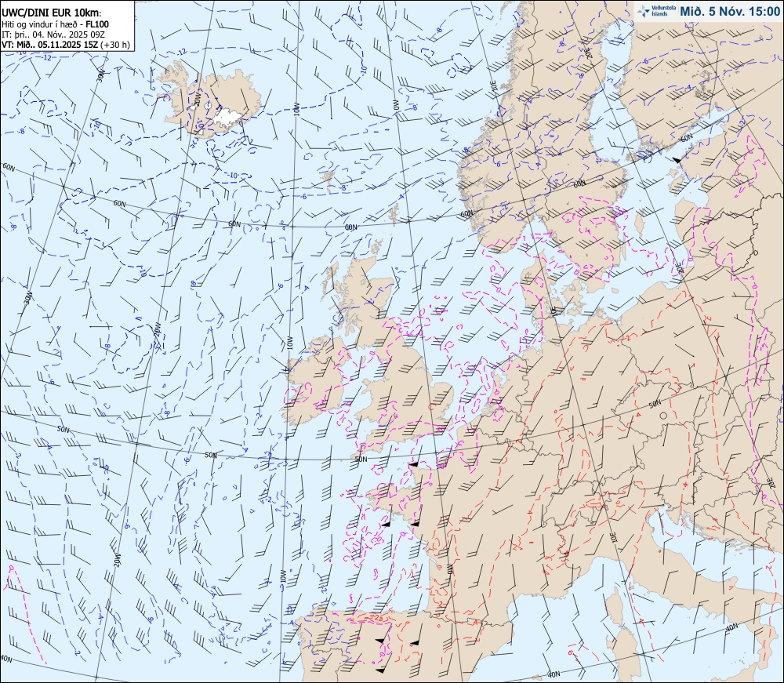Select the 'Hiti og vindur í hæð - FL100' line
Viewport: 784px width, 683px height.
click(55, 24)
